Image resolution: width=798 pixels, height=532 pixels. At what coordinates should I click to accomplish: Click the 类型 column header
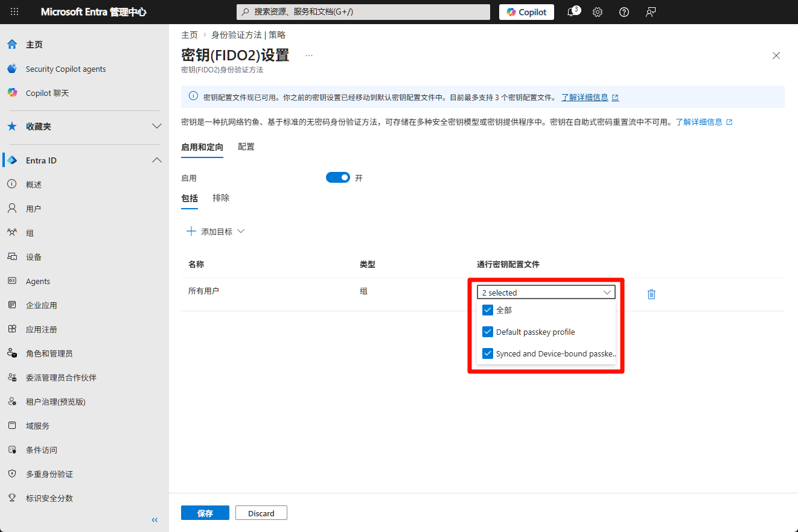(368, 264)
